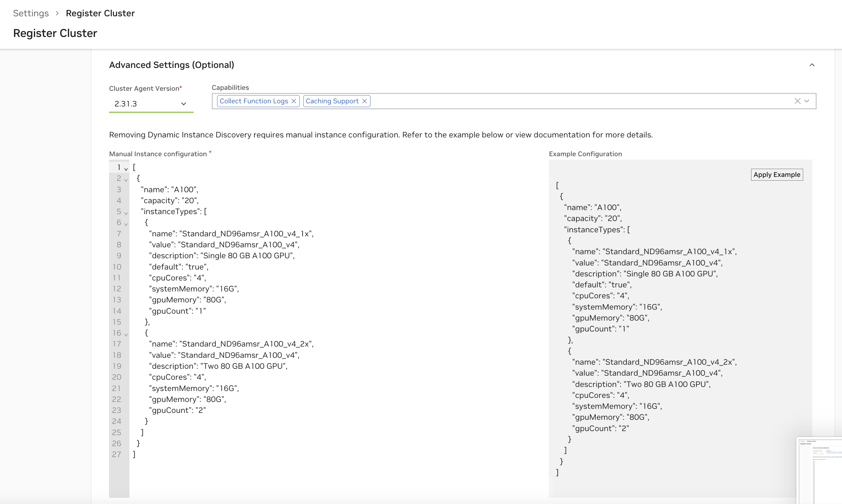Image resolution: width=842 pixels, height=504 pixels.
Task: Select line number 10 in the editor
Action: [117, 267]
